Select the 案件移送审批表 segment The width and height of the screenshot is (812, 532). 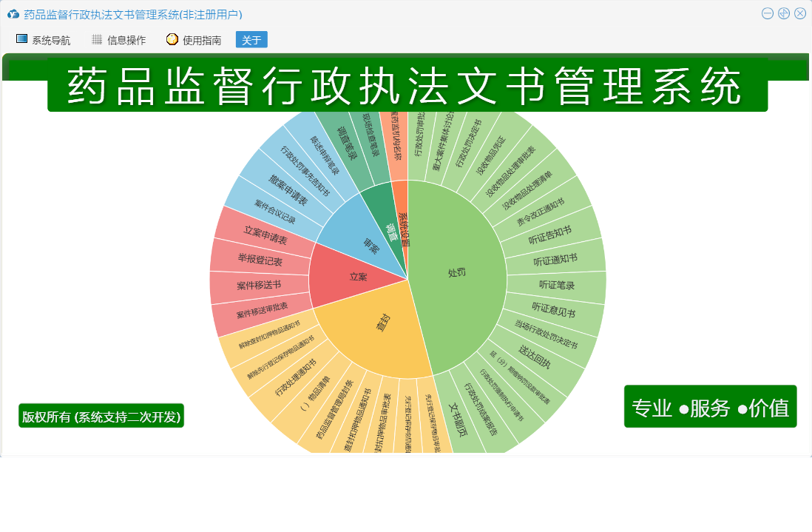pyautogui.click(x=262, y=310)
